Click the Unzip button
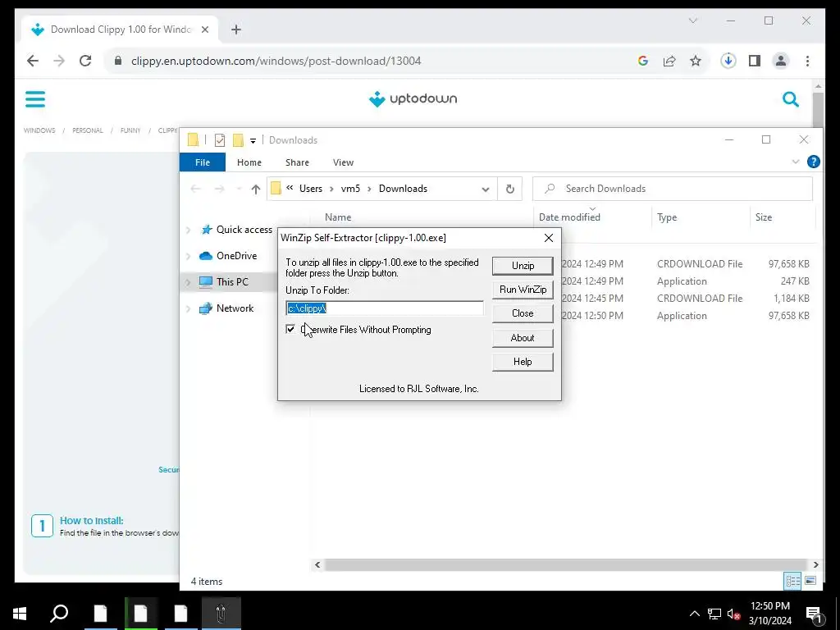Image resolution: width=840 pixels, height=630 pixels. 523,266
